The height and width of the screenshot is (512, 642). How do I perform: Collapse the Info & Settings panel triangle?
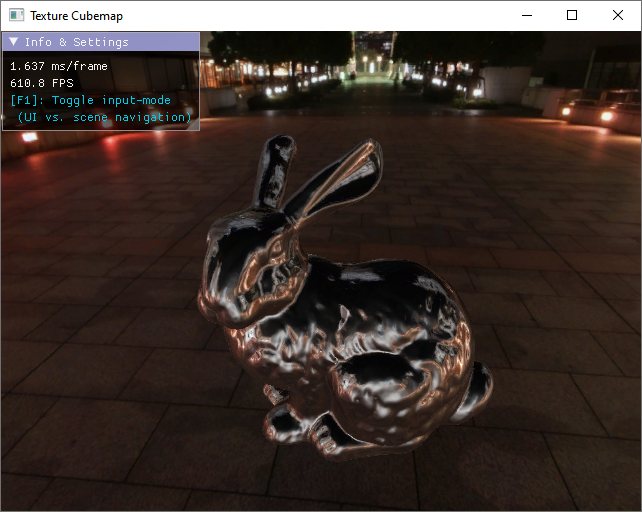[x=14, y=42]
